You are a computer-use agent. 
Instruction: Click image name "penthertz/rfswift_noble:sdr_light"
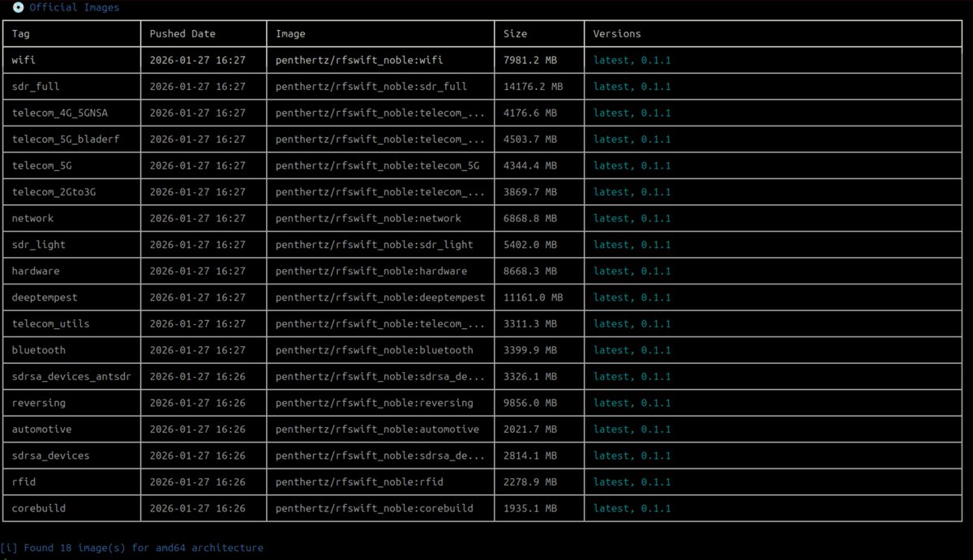(374, 245)
